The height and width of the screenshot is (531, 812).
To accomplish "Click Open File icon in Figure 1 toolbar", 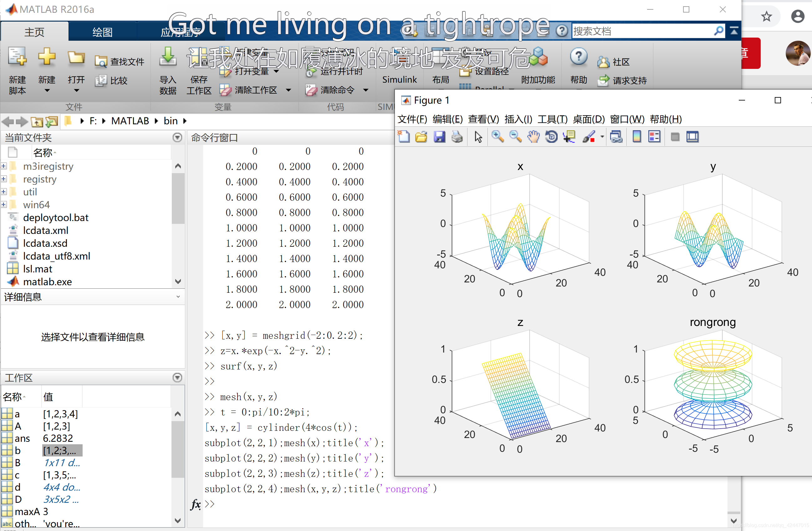I will [421, 137].
